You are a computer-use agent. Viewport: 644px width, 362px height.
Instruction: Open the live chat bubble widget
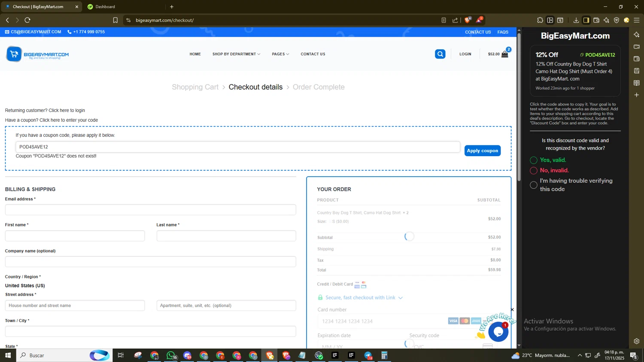[x=498, y=332]
